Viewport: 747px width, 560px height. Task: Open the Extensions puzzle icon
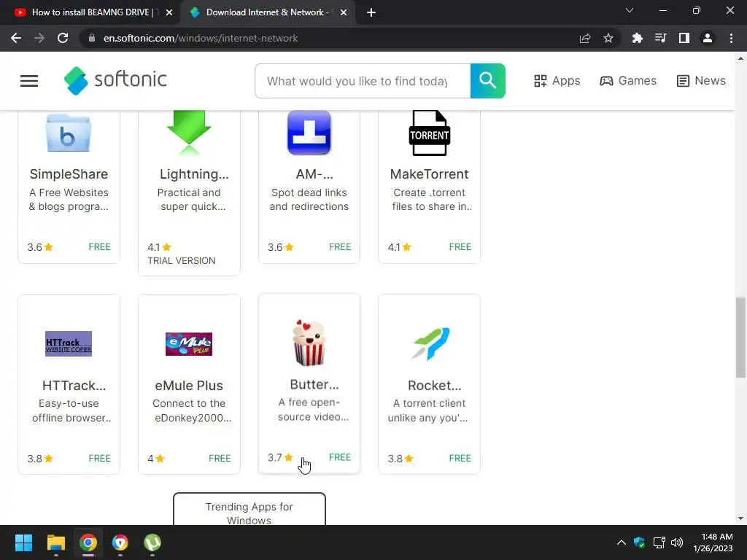point(638,38)
